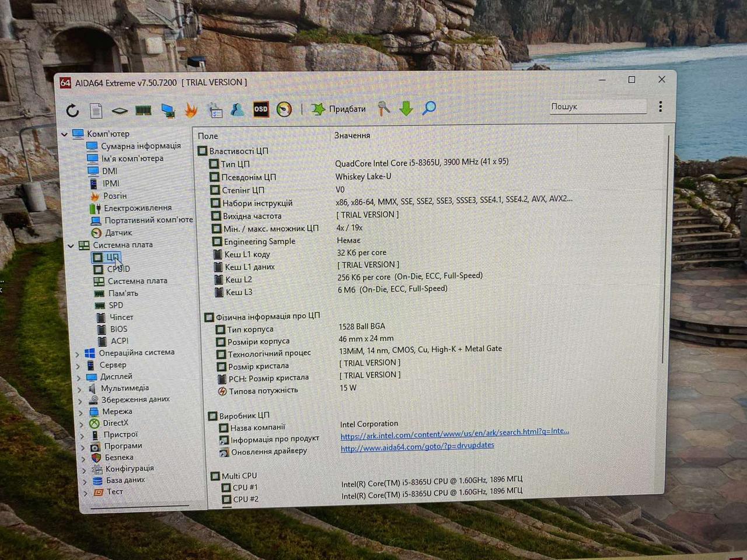
Task: Click the Значення column header
Action: [352, 135]
